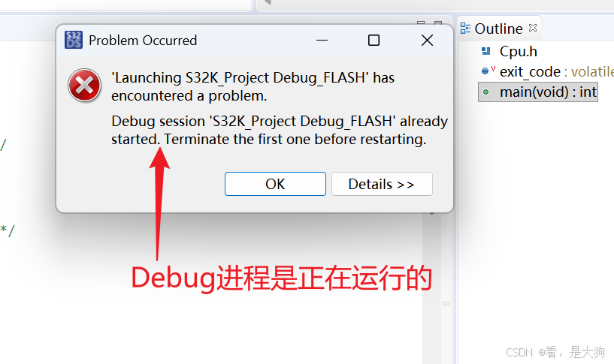Close the Problem Occurred dialog
The height and width of the screenshot is (364, 614).
click(x=427, y=41)
